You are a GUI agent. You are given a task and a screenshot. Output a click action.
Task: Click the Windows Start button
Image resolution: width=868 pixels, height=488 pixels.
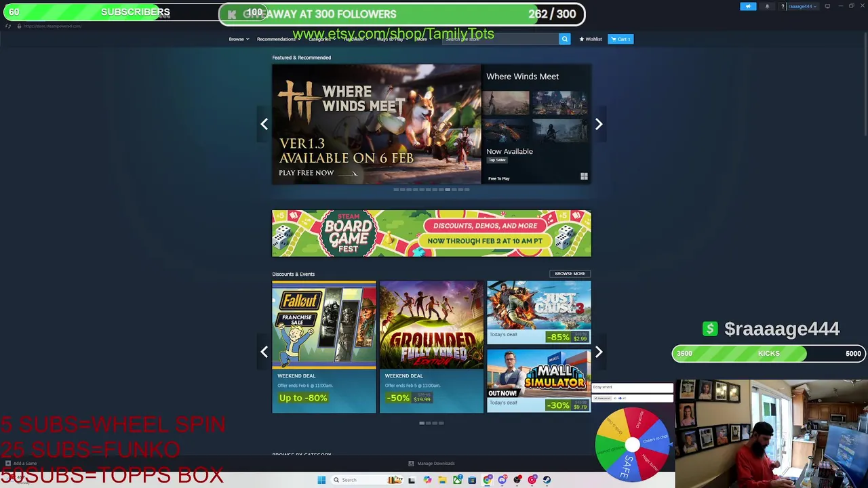pos(321,480)
